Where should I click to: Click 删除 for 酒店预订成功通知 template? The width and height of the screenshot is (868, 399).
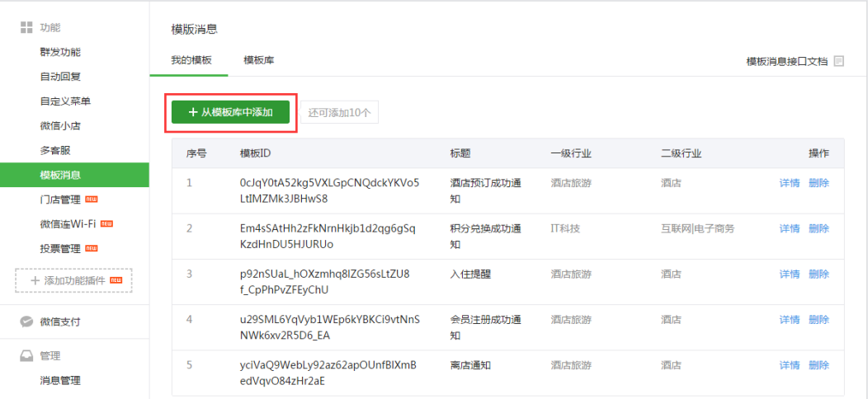pos(818,183)
